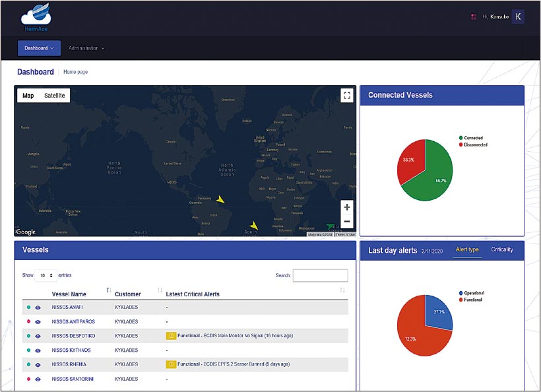Click the green vessel marker on map
This screenshot has width=541, height=392.
(331, 226)
